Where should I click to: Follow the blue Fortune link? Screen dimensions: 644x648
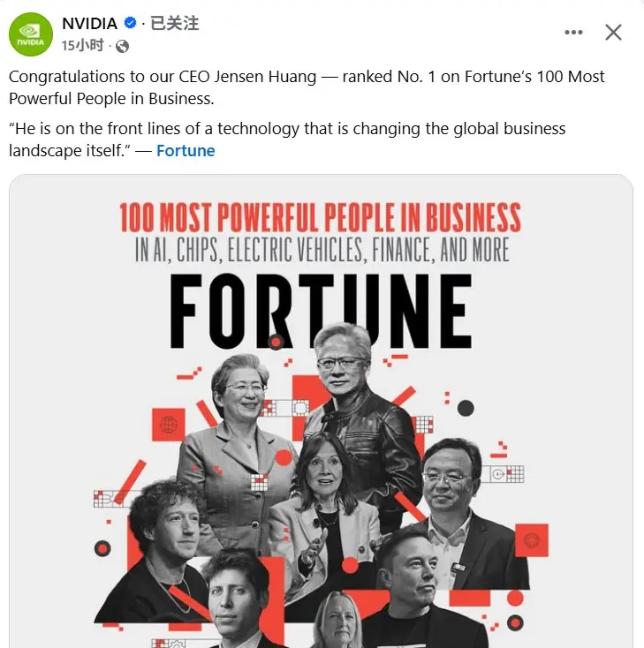(186, 150)
